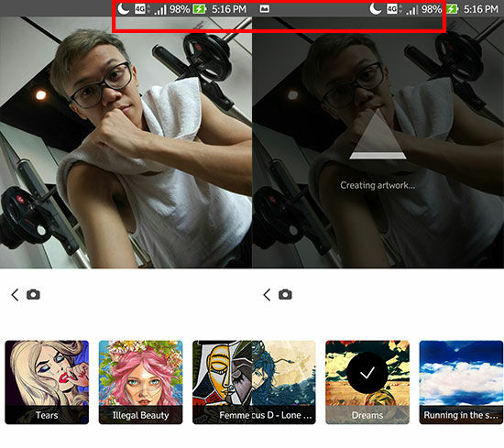Image resolution: width=504 pixels, height=448 pixels.
Task: Tap the right status bar moon icon
Action: point(376,8)
